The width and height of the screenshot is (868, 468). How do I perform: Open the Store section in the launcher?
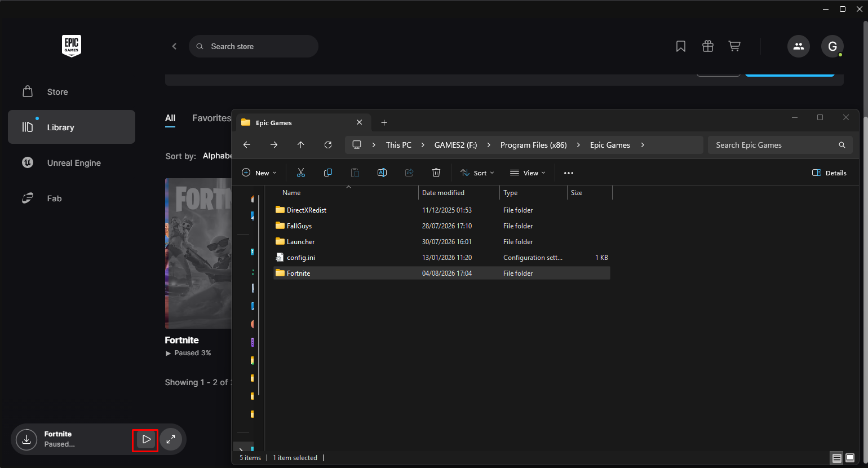(72, 92)
